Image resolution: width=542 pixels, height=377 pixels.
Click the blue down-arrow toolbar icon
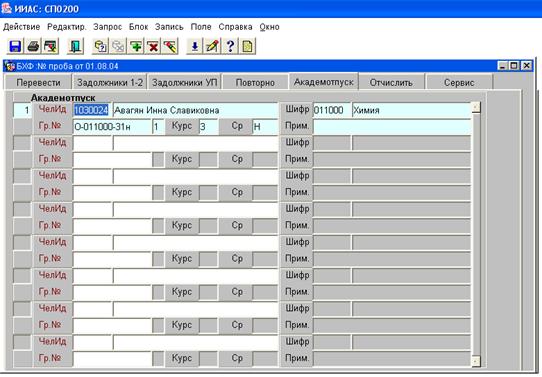195,46
